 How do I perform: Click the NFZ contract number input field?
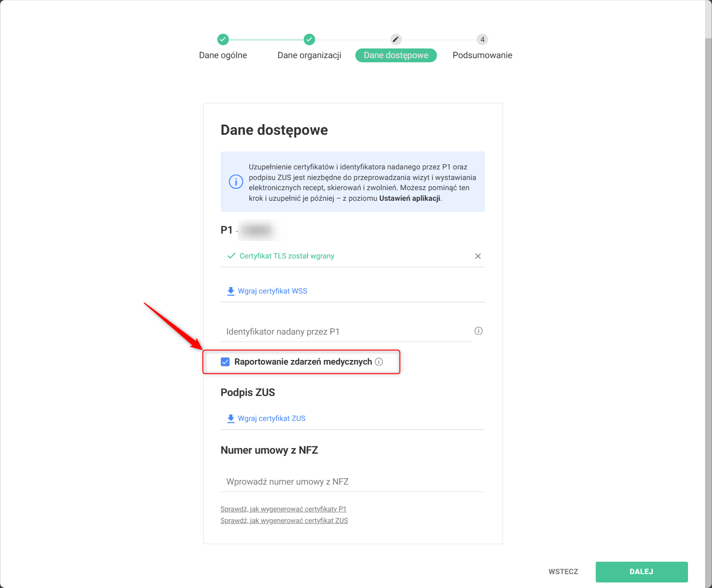(353, 482)
